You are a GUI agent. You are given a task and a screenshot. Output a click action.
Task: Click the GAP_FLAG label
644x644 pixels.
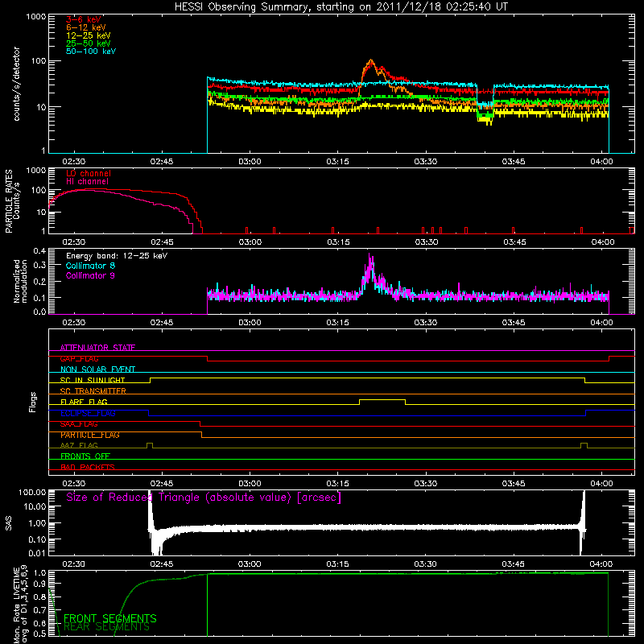79,358
